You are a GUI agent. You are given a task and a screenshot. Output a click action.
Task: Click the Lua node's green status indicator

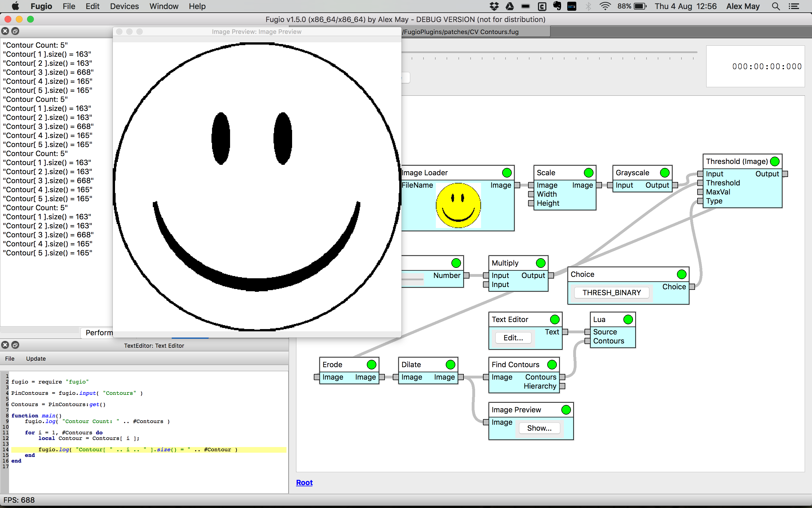[628, 319]
